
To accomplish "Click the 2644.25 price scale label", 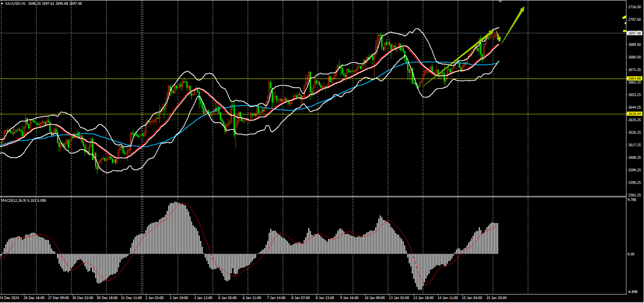I will point(635,107).
